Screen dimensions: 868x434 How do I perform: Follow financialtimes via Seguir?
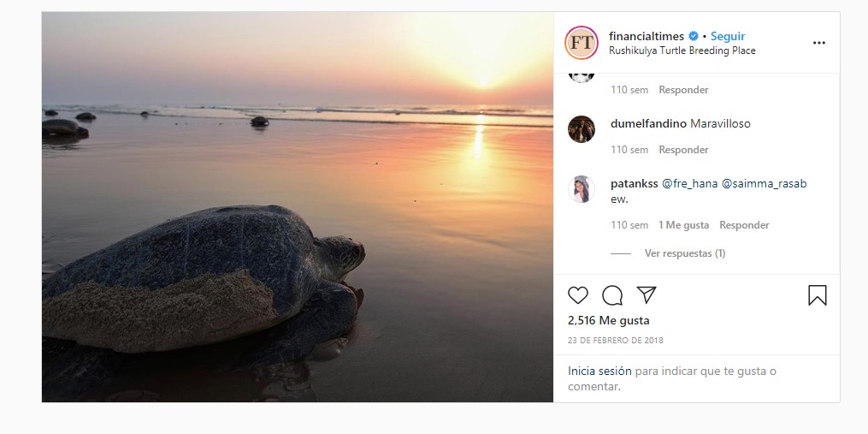728,36
